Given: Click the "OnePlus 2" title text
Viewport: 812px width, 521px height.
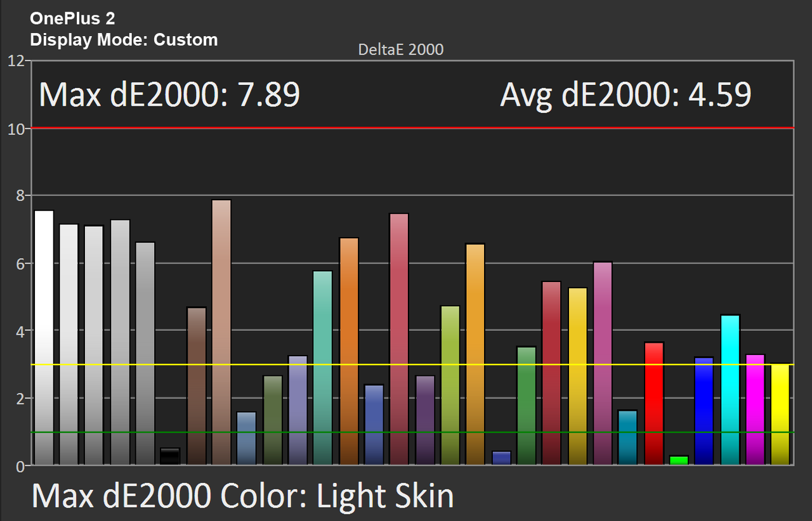Looking at the screenshot, I should (72, 19).
